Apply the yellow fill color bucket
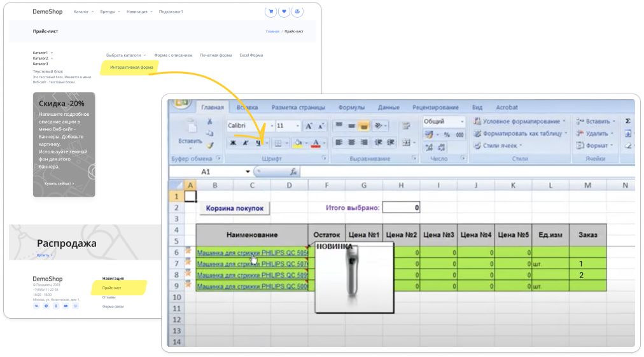This screenshot has height=357, width=644. click(x=298, y=143)
